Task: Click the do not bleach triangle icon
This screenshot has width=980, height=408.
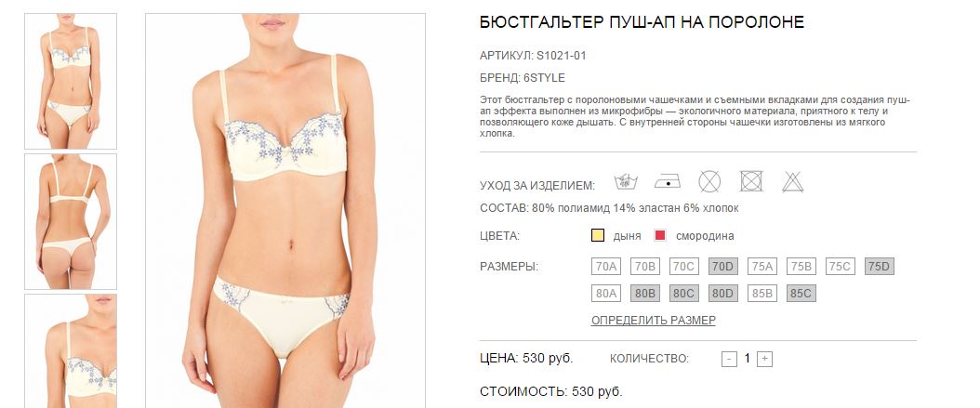Action: (792, 182)
